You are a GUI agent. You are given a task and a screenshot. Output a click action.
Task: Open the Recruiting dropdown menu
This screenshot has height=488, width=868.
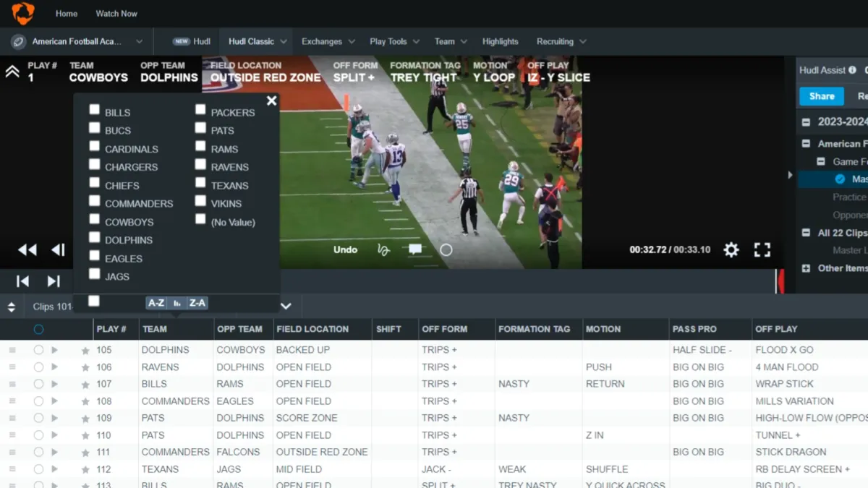pyautogui.click(x=561, y=42)
